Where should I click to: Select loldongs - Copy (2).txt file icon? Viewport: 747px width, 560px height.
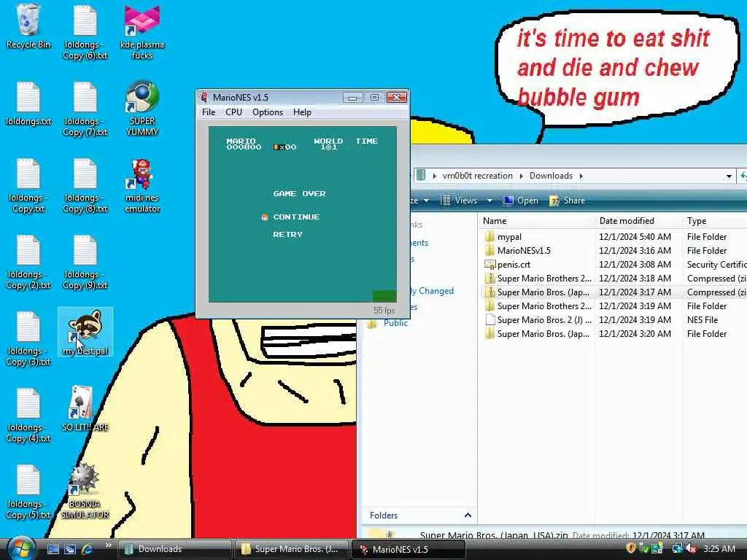(28, 262)
